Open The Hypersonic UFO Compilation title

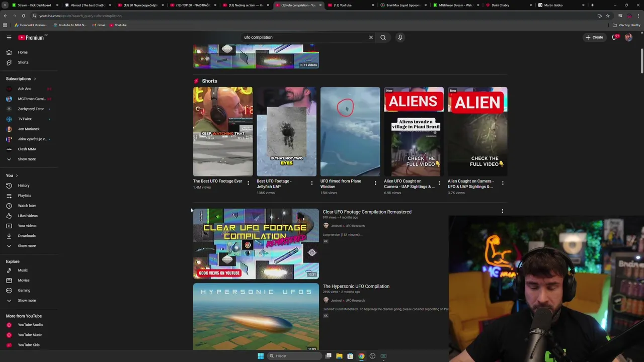coord(356,286)
